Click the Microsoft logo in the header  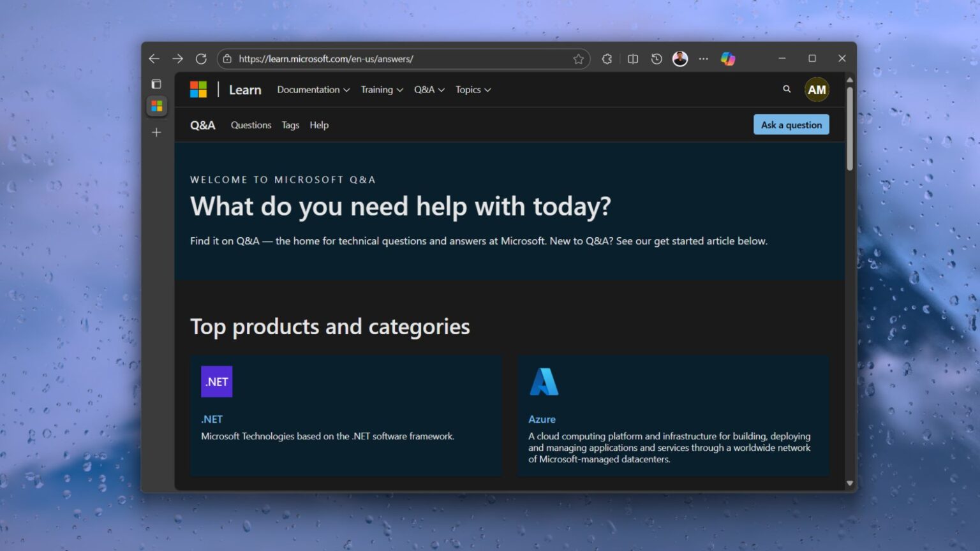point(198,89)
